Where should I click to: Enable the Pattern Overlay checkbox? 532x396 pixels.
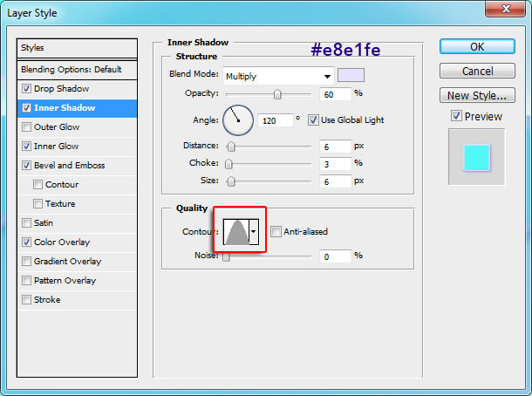point(26,281)
